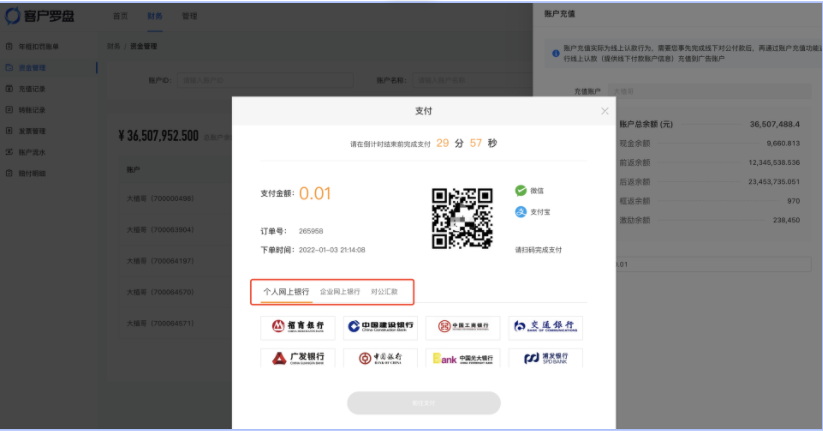Click the 账户名称 input field
The height and width of the screenshot is (431, 823).
click(x=472, y=80)
